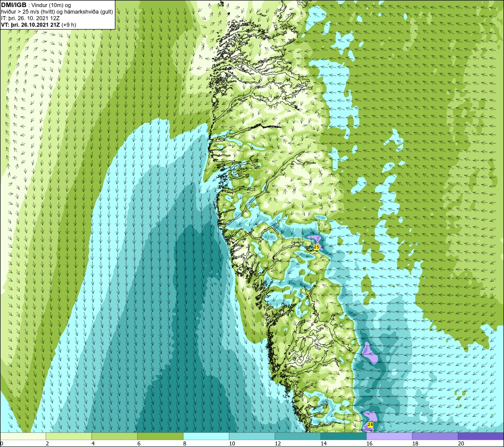Click the legend value 14
This screenshot has width=504, height=447.
(324, 443)
